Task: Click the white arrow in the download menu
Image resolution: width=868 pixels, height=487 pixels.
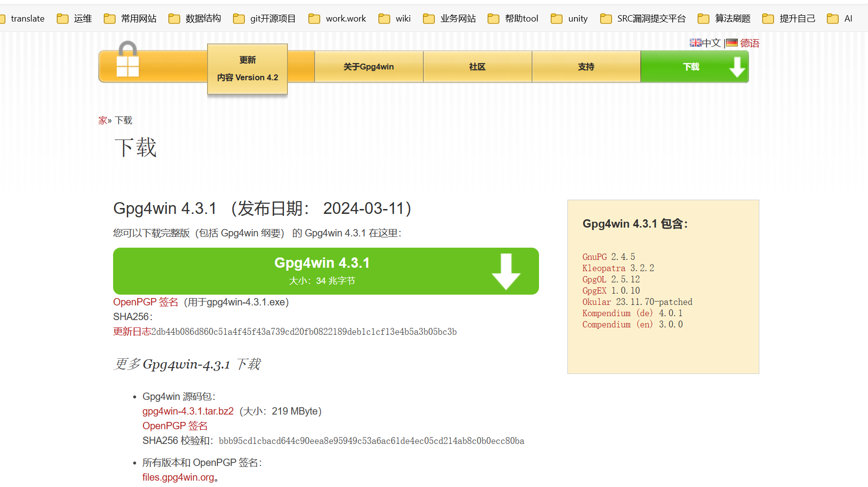Action: [737, 67]
